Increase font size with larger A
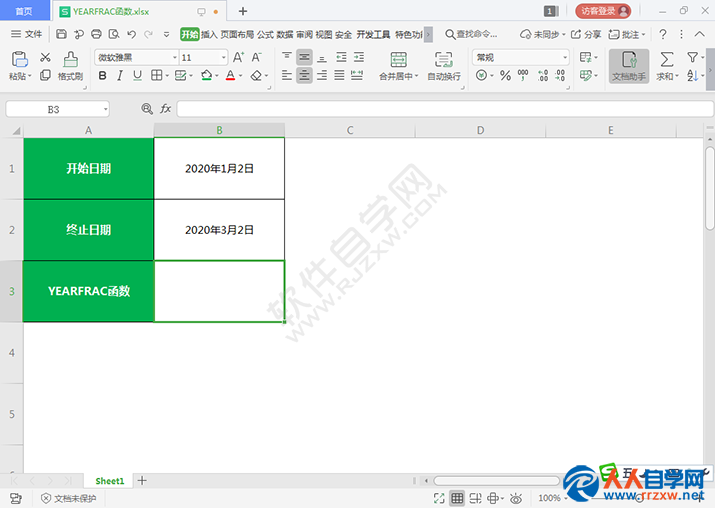Screen dimensions: 715x508 238,57
